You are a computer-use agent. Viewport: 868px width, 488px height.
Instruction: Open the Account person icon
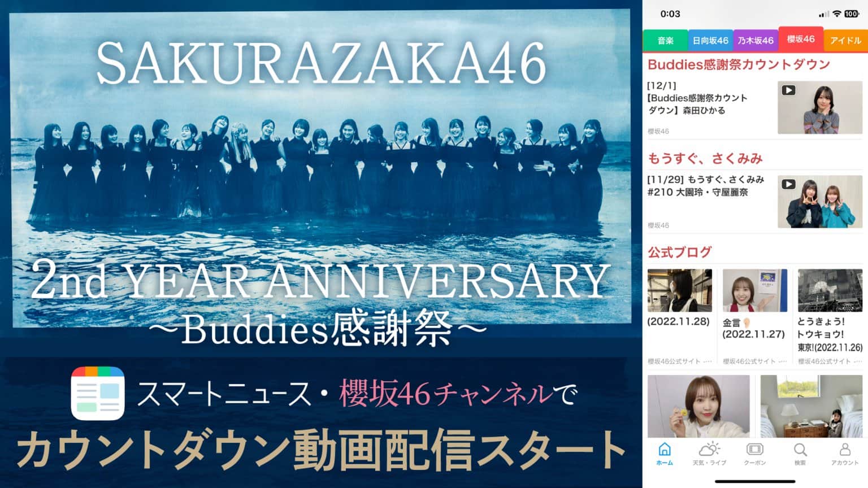point(845,450)
